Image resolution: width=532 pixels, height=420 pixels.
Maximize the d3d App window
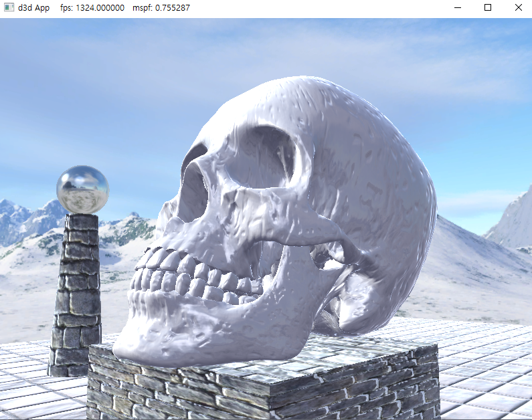tap(488, 7)
